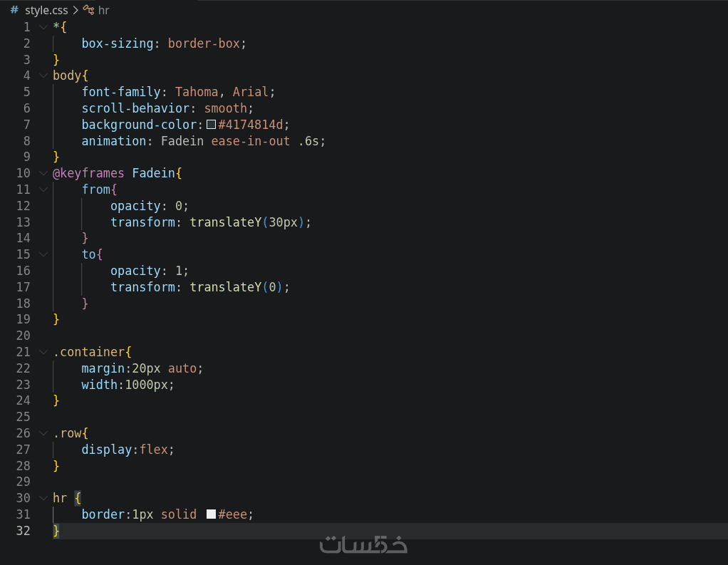The width and height of the screenshot is (728, 565).
Task: Click 'opacity: 0' on line 12
Action: point(146,206)
